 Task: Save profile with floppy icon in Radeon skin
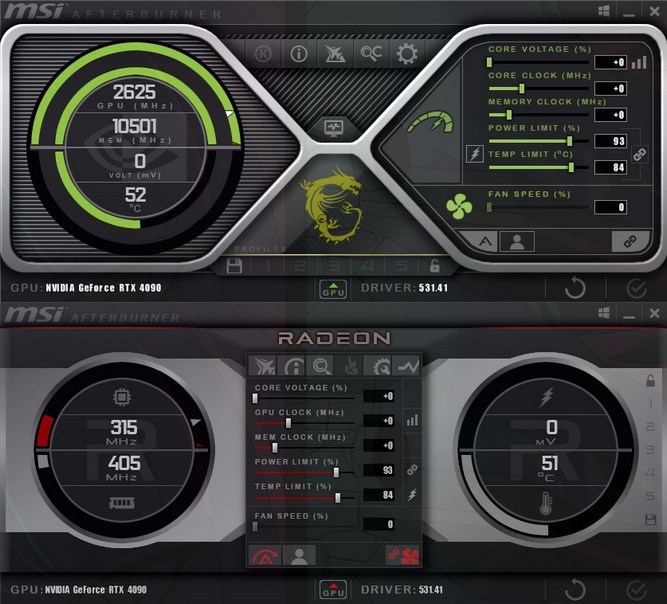tap(650, 519)
